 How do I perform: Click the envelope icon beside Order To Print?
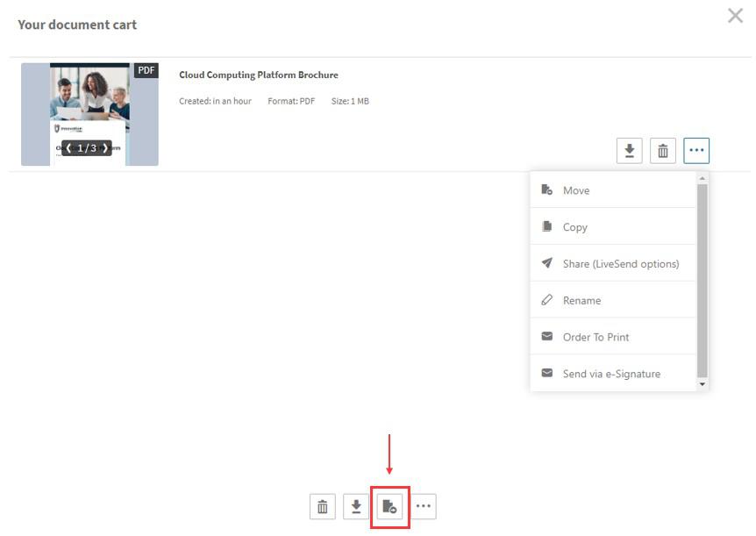(x=546, y=336)
